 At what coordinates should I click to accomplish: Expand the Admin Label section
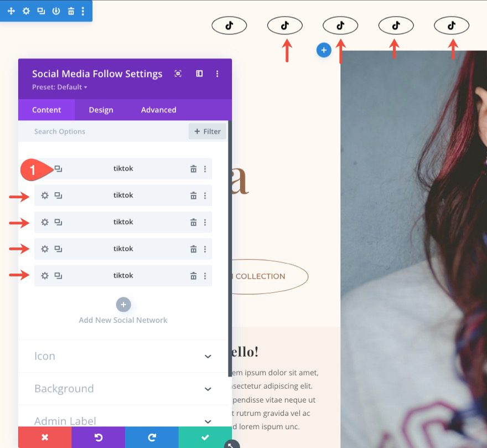(208, 421)
